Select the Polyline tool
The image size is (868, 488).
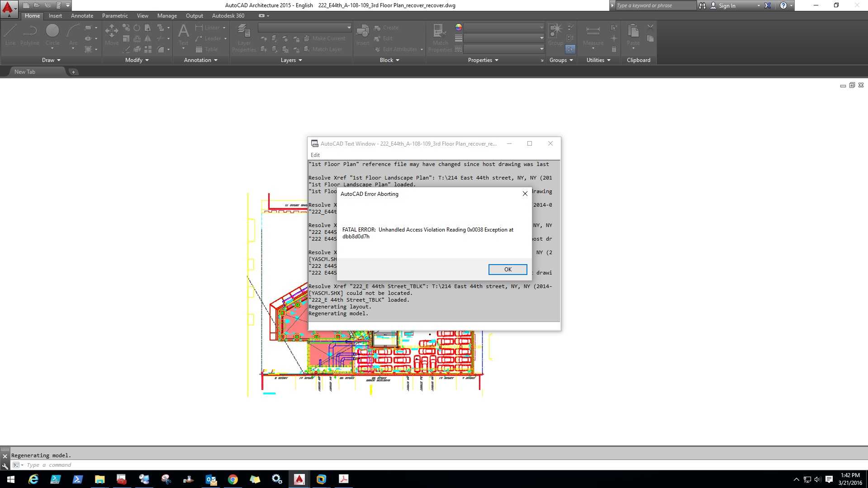tap(30, 35)
